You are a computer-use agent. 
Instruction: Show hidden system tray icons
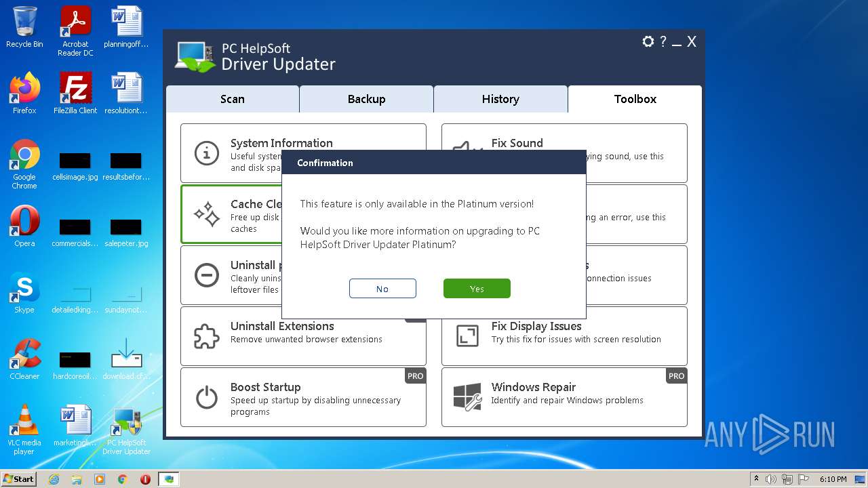click(x=756, y=479)
